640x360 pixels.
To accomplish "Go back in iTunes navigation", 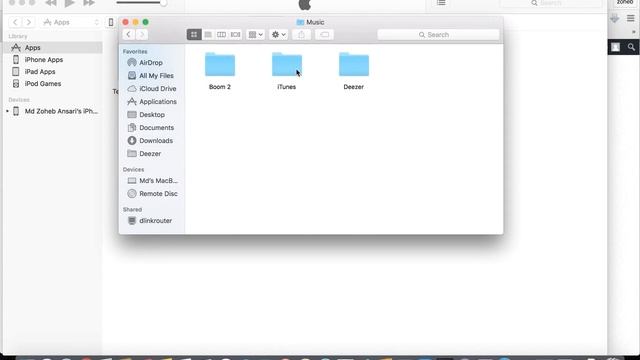I will click(15, 22).
